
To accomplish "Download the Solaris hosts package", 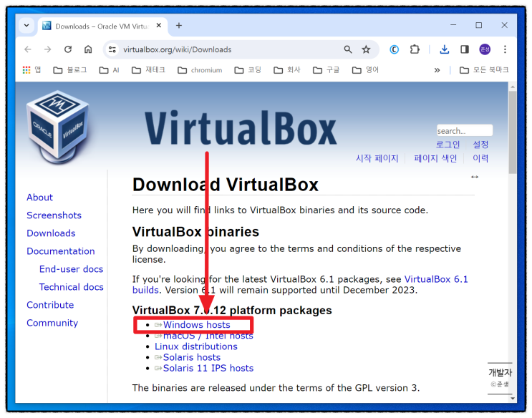I will 192,358.
